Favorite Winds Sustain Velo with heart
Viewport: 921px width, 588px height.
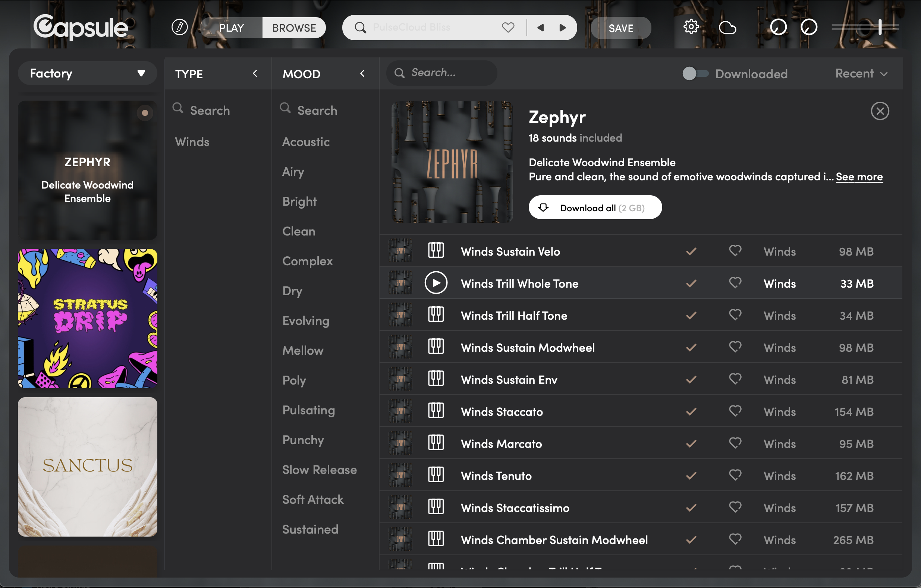pyautogui.click(x=735, y=250)
